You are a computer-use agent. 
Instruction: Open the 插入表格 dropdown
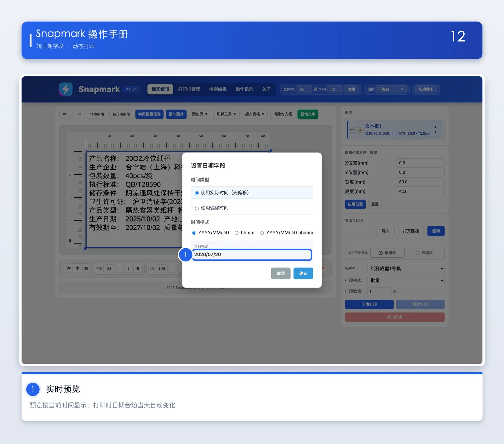tap(255, 114)
